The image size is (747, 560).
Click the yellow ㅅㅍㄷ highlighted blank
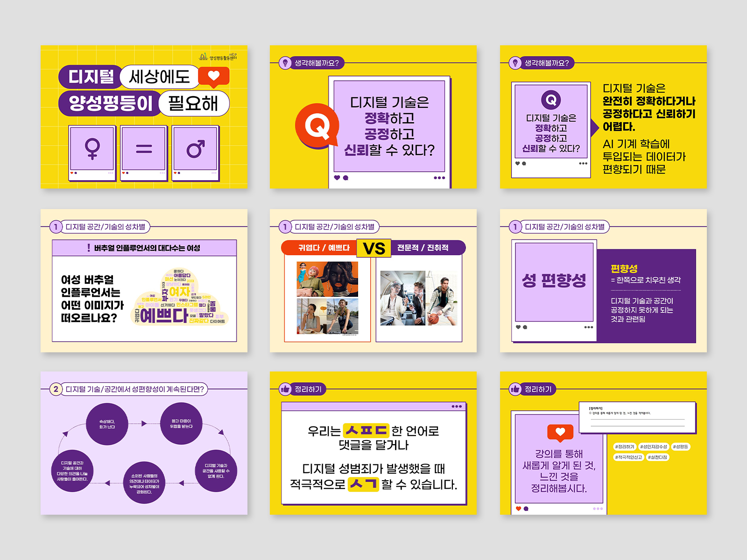366,431
